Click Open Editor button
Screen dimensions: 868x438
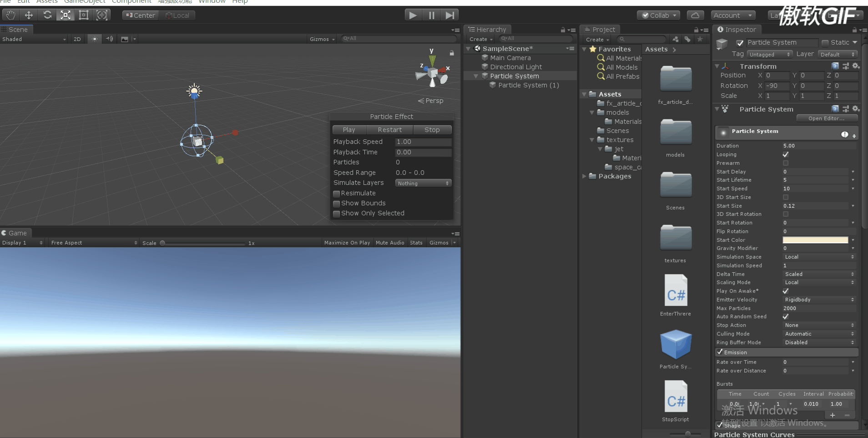[x=827, y=118]
